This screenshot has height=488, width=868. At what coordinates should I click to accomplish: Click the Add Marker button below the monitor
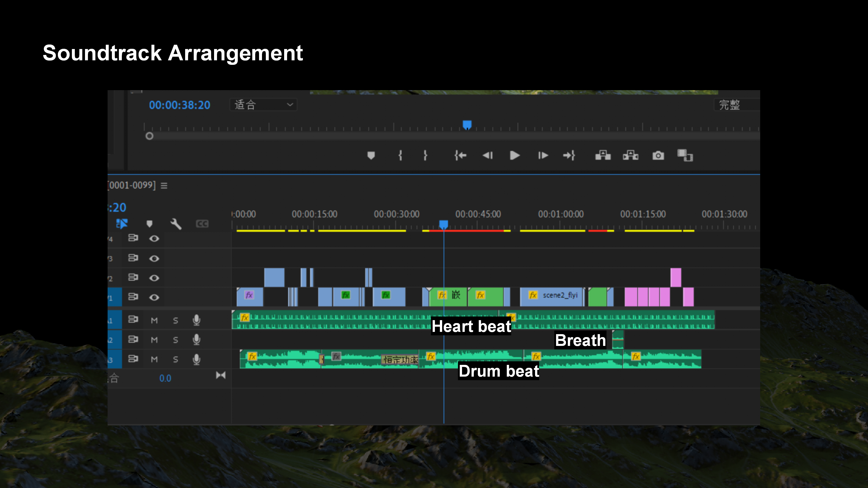click(371, 156)
